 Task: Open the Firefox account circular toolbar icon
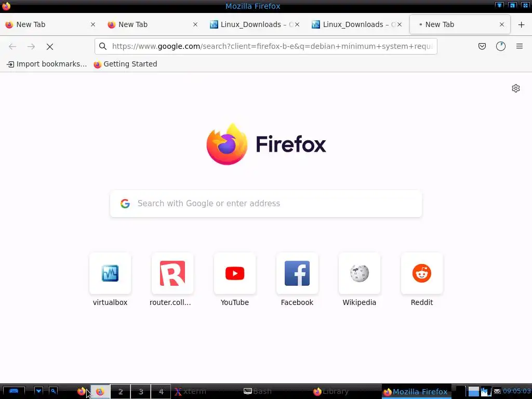(501, 46)
